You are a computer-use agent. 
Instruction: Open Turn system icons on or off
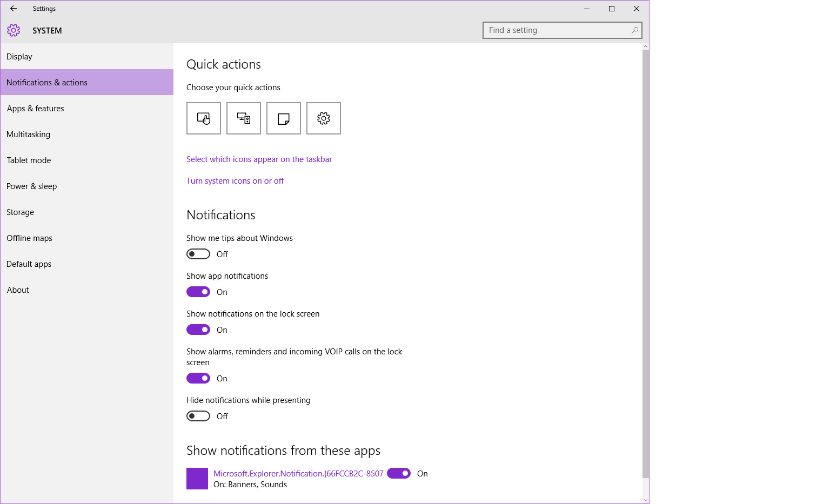(235, 181)
